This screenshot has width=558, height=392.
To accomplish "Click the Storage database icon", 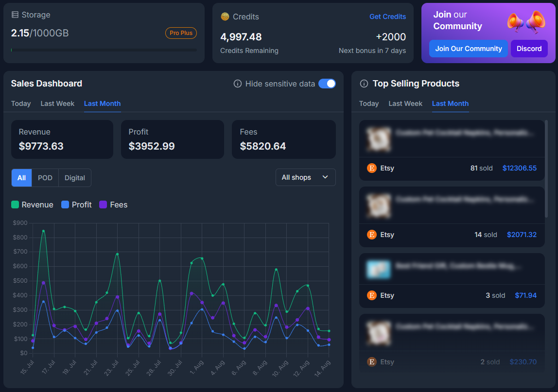I will pos(15,15).
